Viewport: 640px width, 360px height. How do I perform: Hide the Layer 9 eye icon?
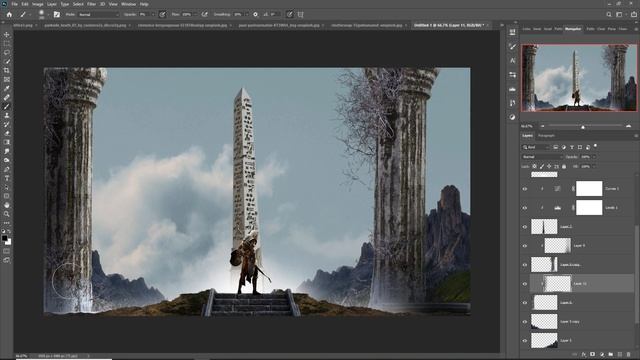coord(525,246)
